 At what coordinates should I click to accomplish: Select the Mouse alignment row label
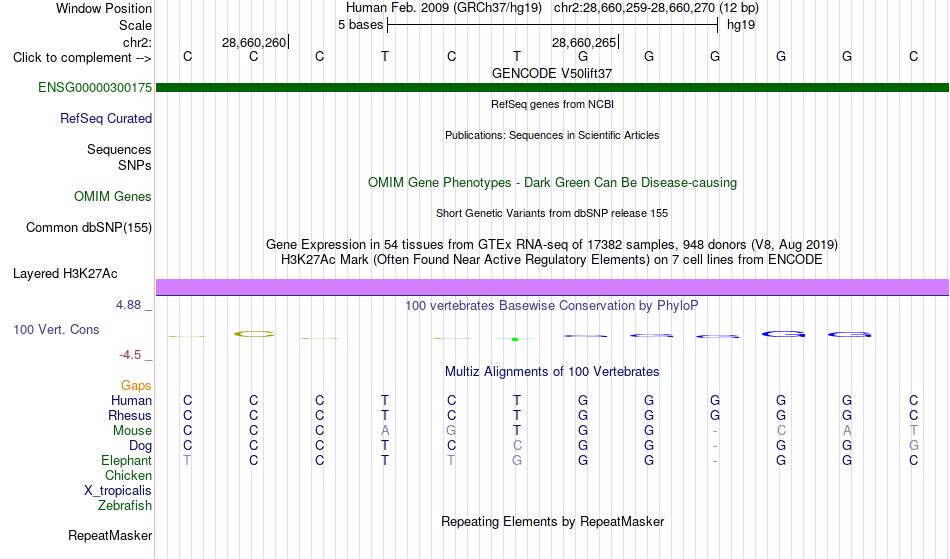[132, 431]
